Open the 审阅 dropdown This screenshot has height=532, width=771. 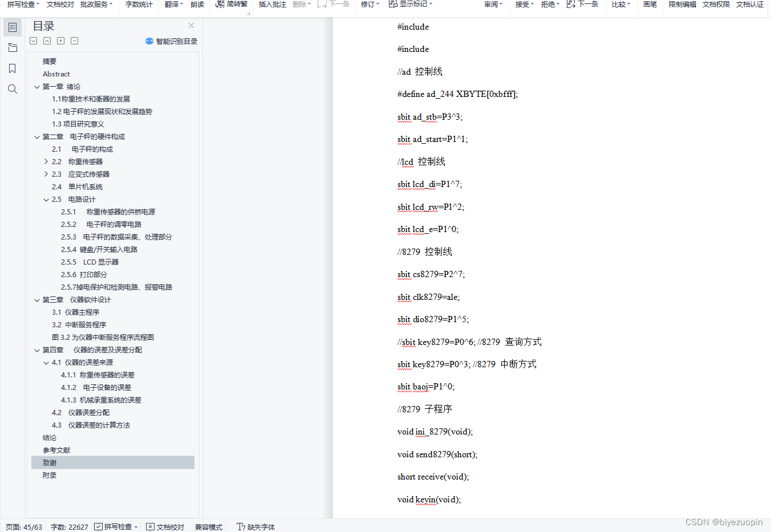[x=494, y=4]
